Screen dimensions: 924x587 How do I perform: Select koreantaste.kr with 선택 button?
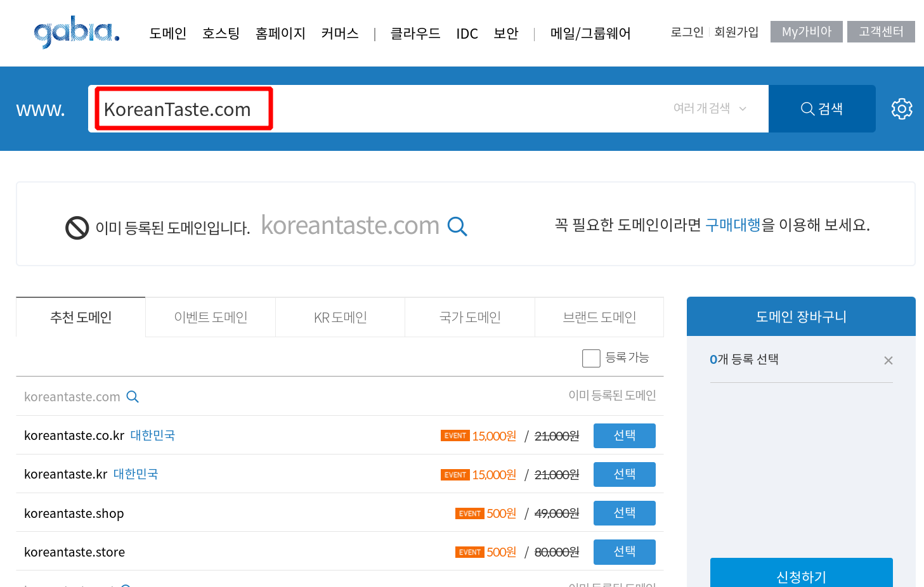[x=625, y=474]
